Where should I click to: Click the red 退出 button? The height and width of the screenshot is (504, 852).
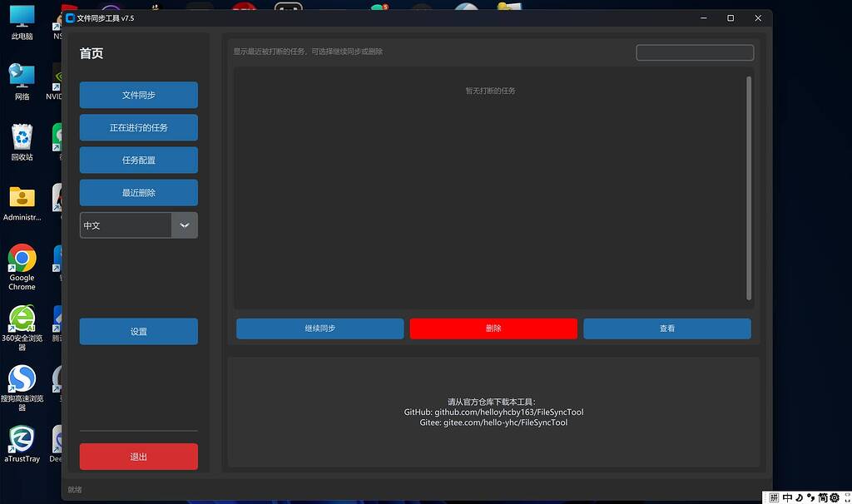click(x=139, y=457)
